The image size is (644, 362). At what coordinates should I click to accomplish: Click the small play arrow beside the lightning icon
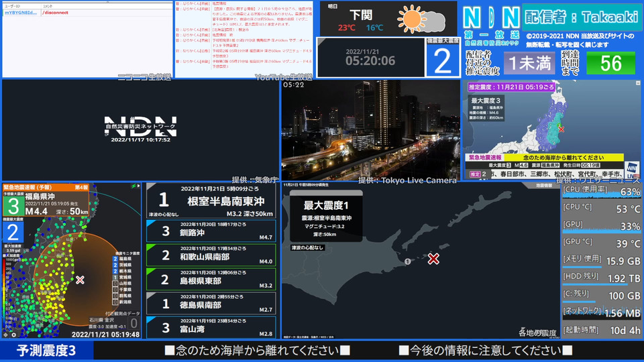(138, 186)
